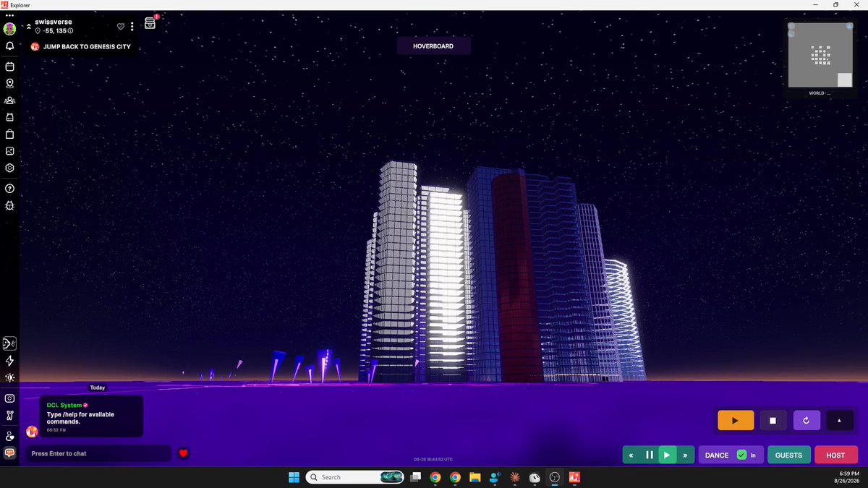868x488 pixels.
Task: Open the map pin icon in sidebar
Action: tap(10, 83)
